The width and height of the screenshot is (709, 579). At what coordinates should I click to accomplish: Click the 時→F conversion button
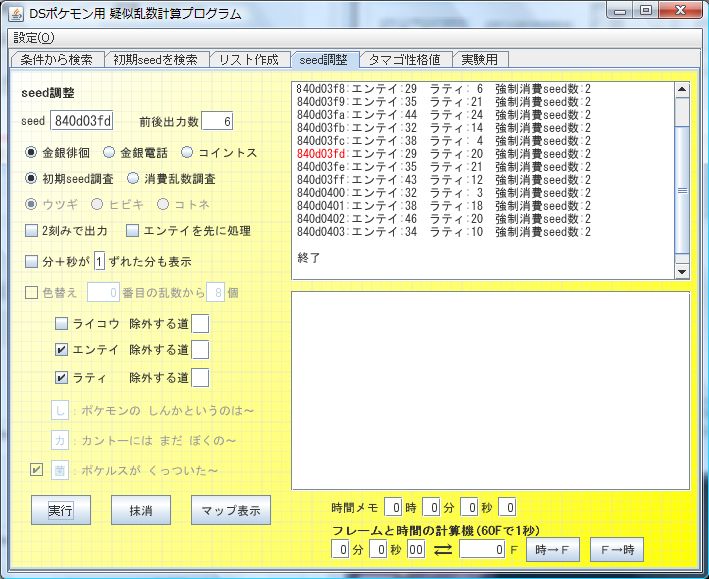coord(553,550)
